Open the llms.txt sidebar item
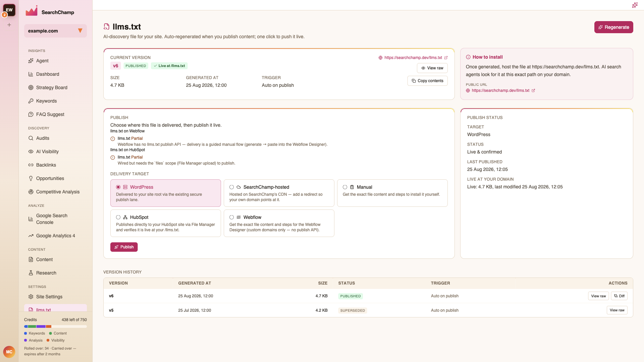This screenshot has width=644, height=362. (55, 308)
